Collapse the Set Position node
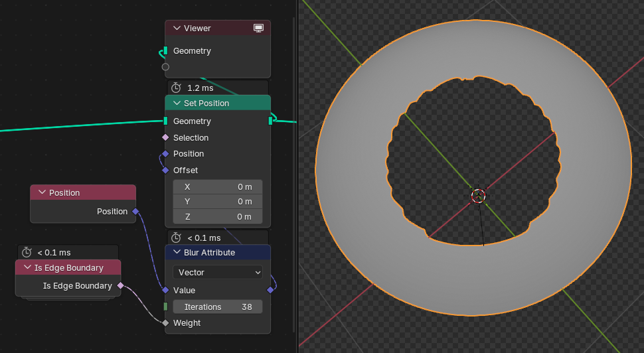 [x=177, y=103]
